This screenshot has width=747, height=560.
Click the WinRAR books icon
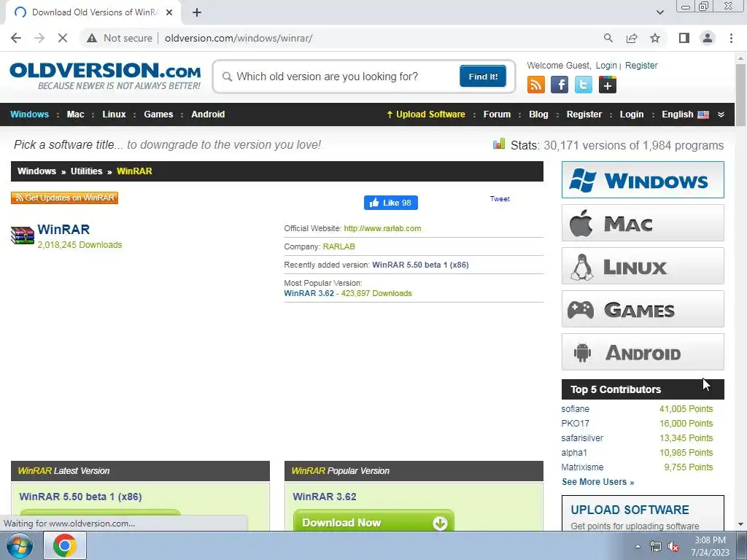click(23, 236)
